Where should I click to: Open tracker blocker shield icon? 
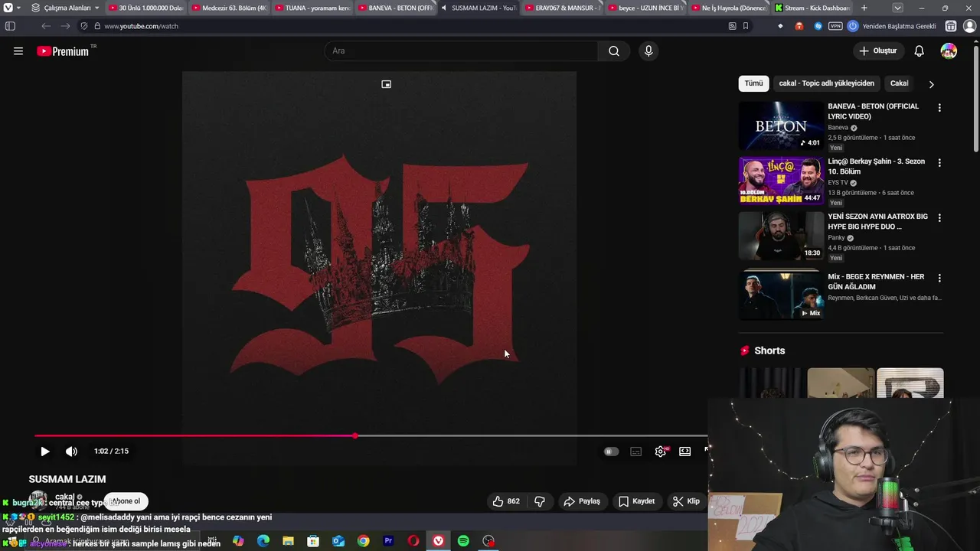[84, 26]
